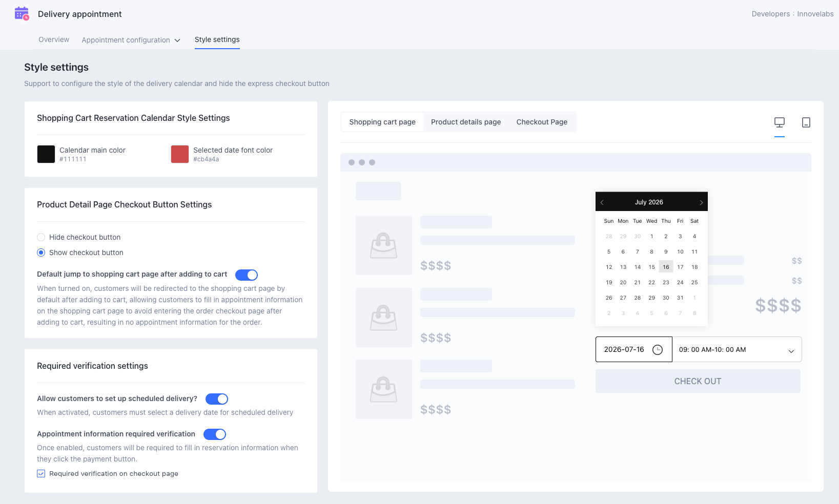Image resolution: width=839 pixels, height=504 pixels.
Task: Toggle allow customers scheduled delivery switch
Action: pyautogui.click(x=217, y=399)
